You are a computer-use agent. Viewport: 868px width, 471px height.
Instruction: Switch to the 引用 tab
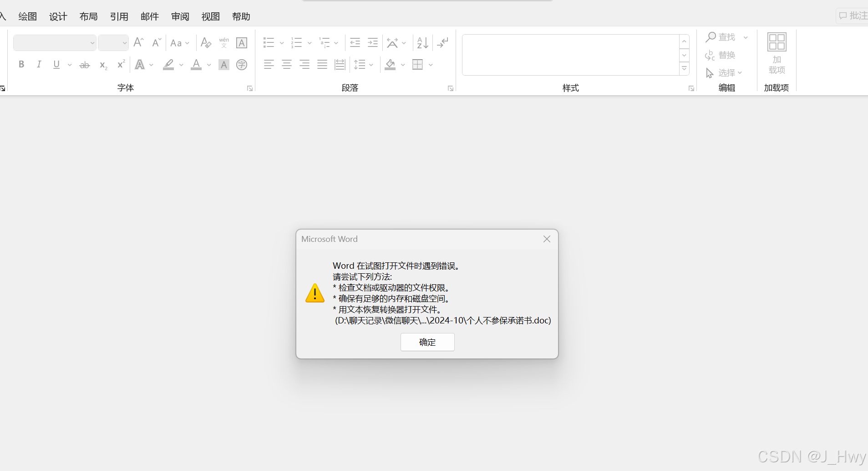(x=119, y=16)
